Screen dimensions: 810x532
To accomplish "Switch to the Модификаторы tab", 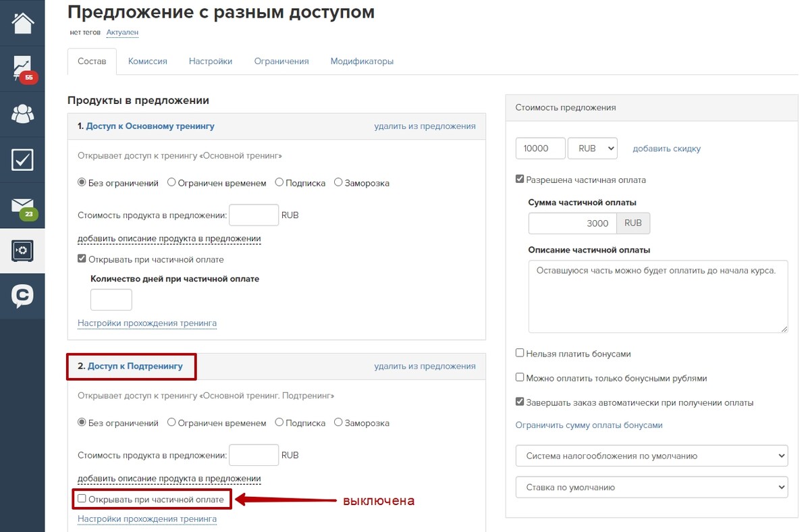I will (x=362, y=61).
